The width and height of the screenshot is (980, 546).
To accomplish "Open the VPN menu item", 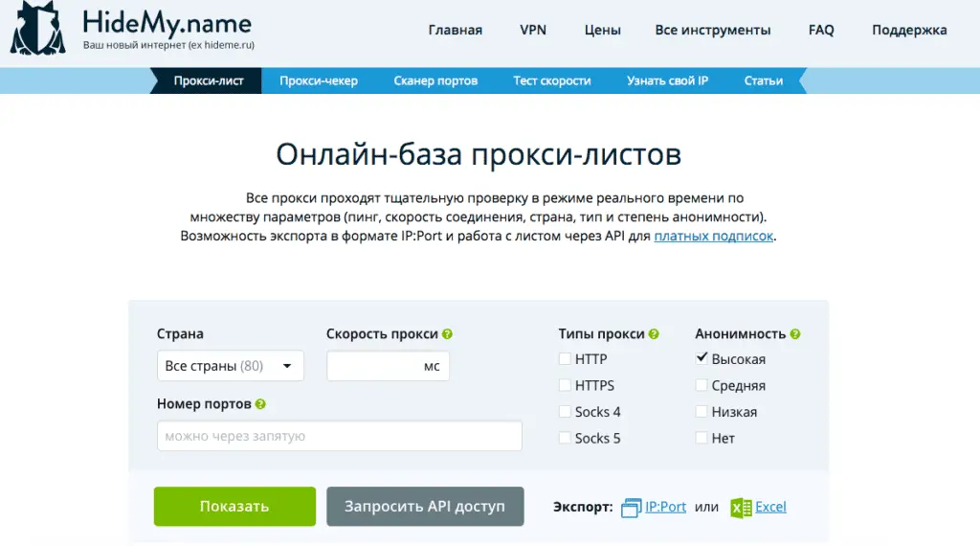I will coord(533,30).
